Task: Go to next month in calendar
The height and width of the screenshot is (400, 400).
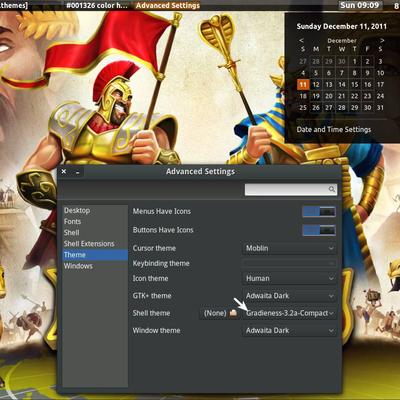Action: [x=382, y=40]
